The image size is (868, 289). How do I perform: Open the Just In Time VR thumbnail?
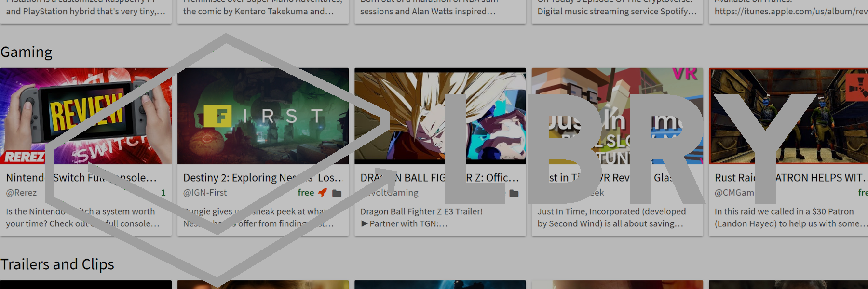pyautogui.click(x=617, y=116)
